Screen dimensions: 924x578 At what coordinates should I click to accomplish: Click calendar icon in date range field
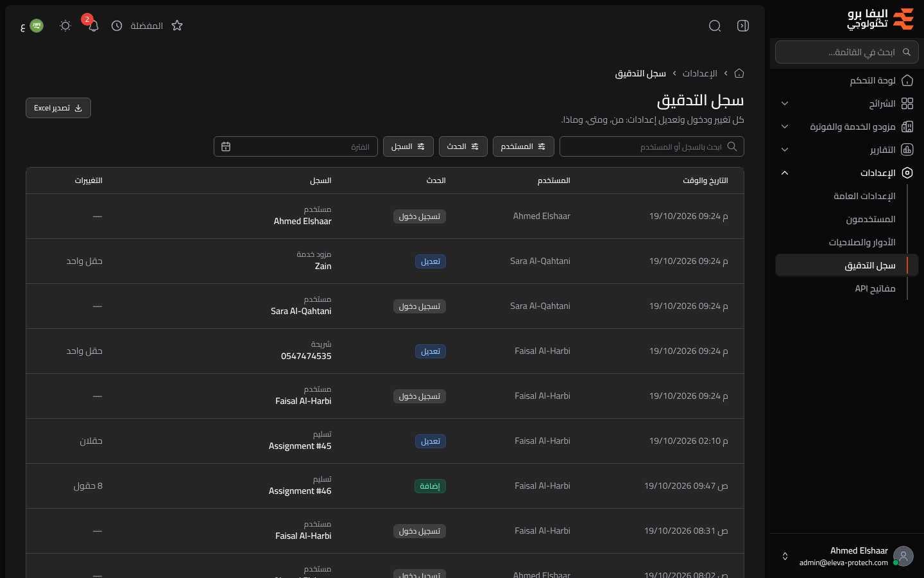coord(226,146)
